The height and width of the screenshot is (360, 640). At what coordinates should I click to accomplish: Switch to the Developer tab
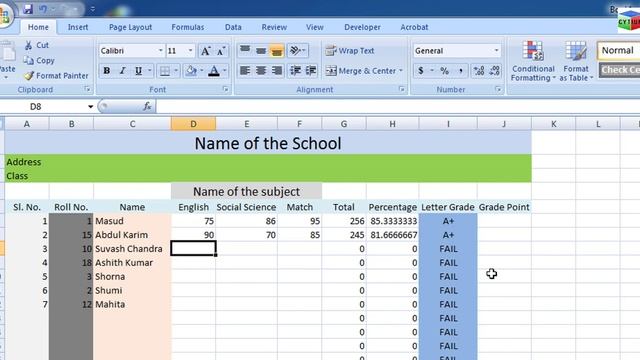point(362,27)
